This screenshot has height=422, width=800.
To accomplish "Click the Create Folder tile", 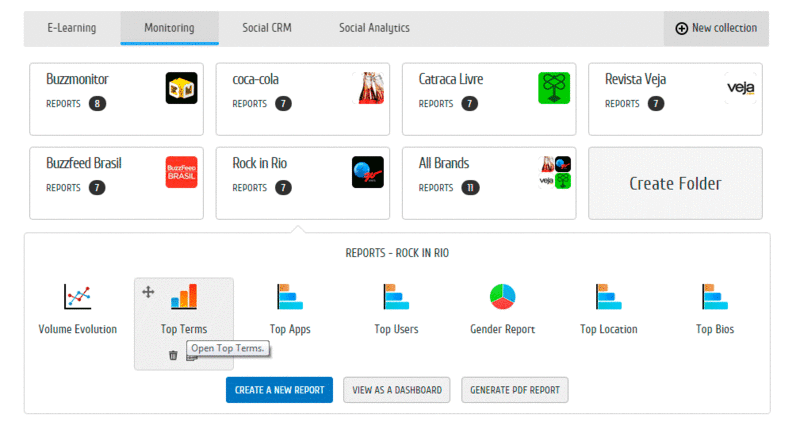I will tap(675, 183).
